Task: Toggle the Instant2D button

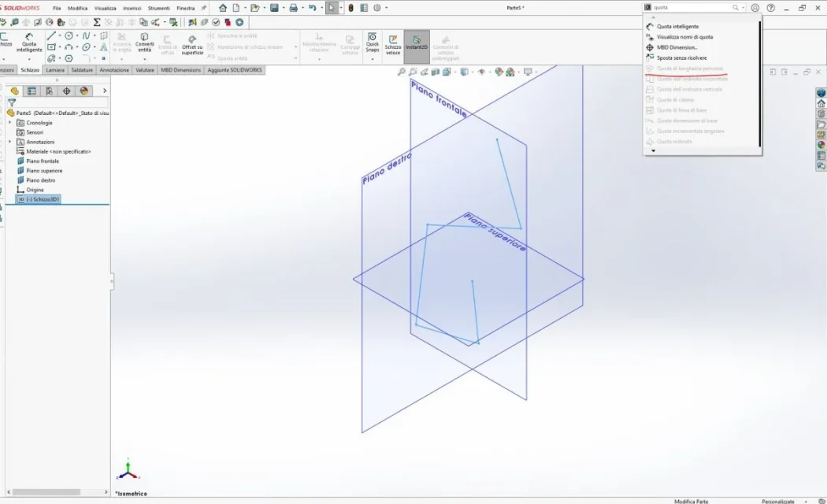Action: pyautogui.click(x=417, y=43)
